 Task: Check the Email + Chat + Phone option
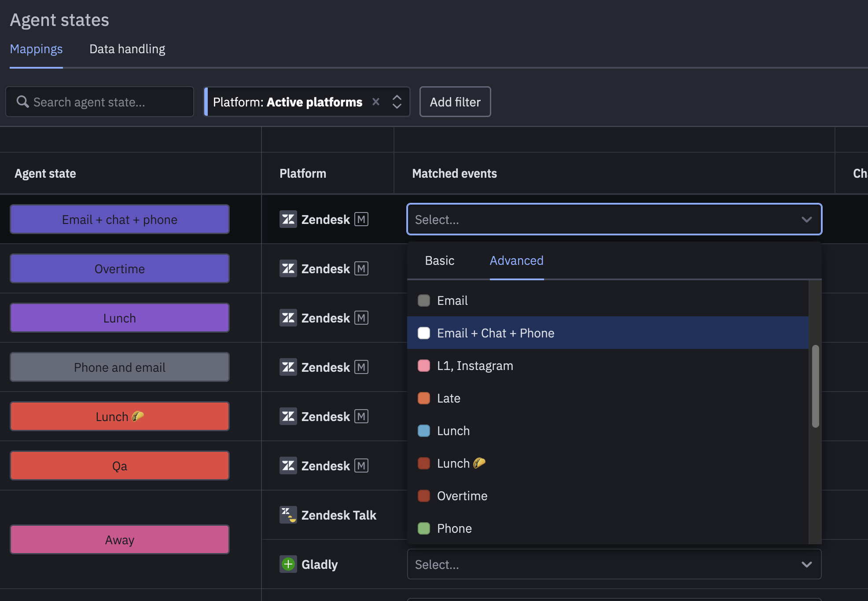tap(424, 333)
